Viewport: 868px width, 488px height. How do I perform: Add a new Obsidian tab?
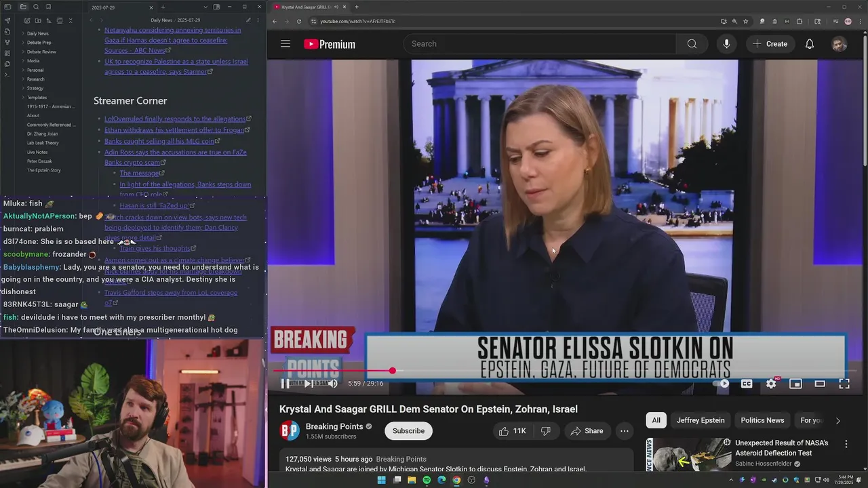click(163, 7)
